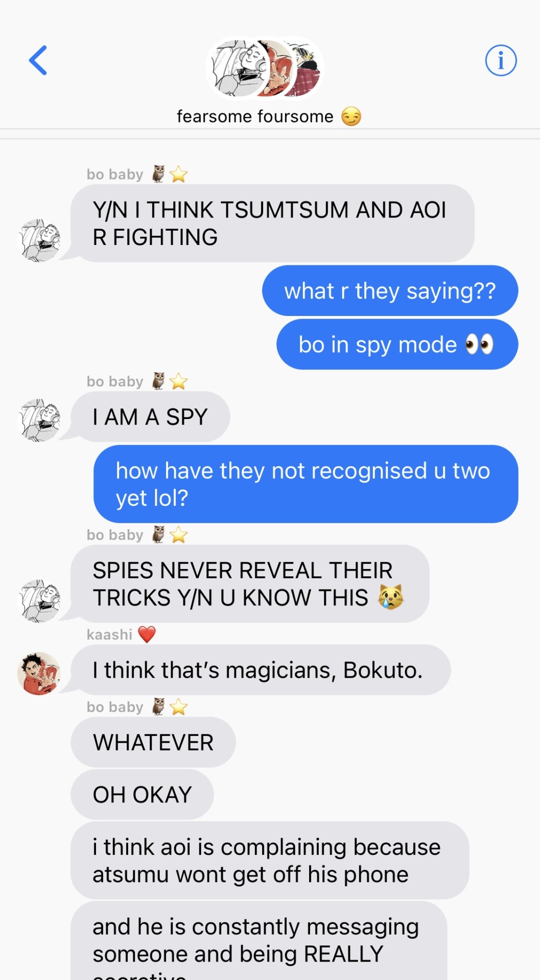Tap the 'fearsome foursome' group name
This screenshot has width=540, height=980.
coord(269,116)
